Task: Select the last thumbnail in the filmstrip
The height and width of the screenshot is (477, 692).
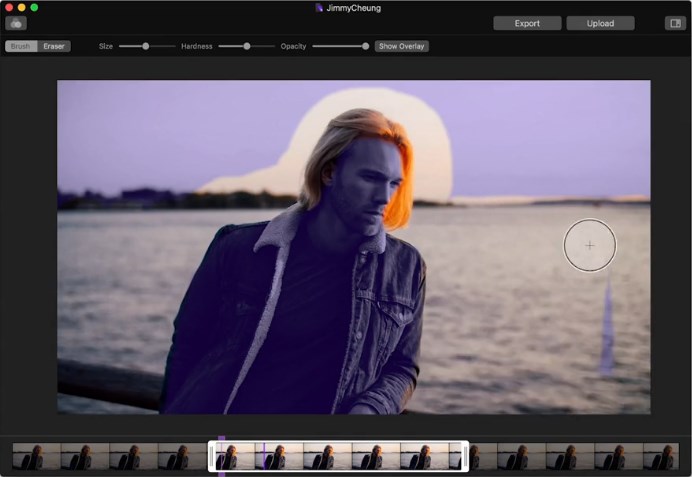Action: [x=661, y=457]
